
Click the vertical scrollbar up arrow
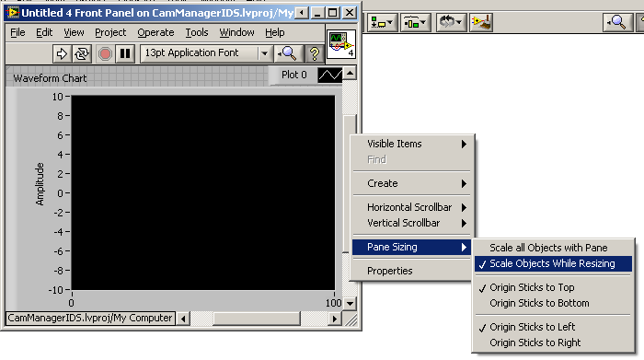[350, 73]
